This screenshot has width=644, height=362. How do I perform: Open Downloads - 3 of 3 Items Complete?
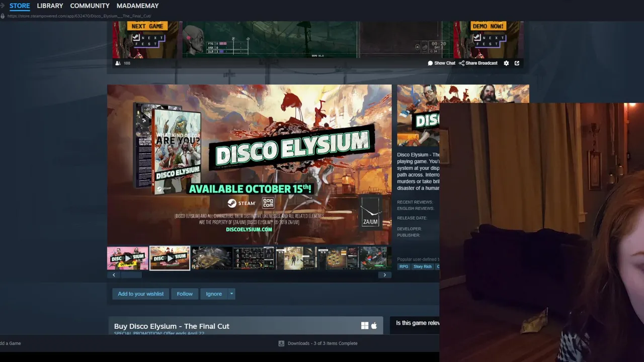(x=322, y=343)
